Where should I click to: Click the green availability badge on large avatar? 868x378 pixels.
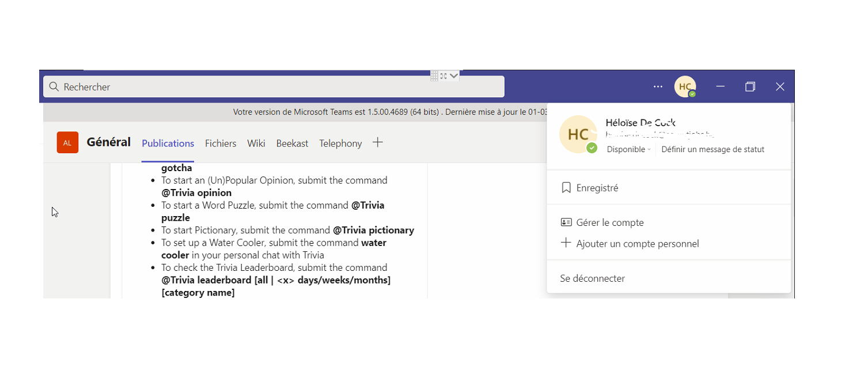point(592,149)
